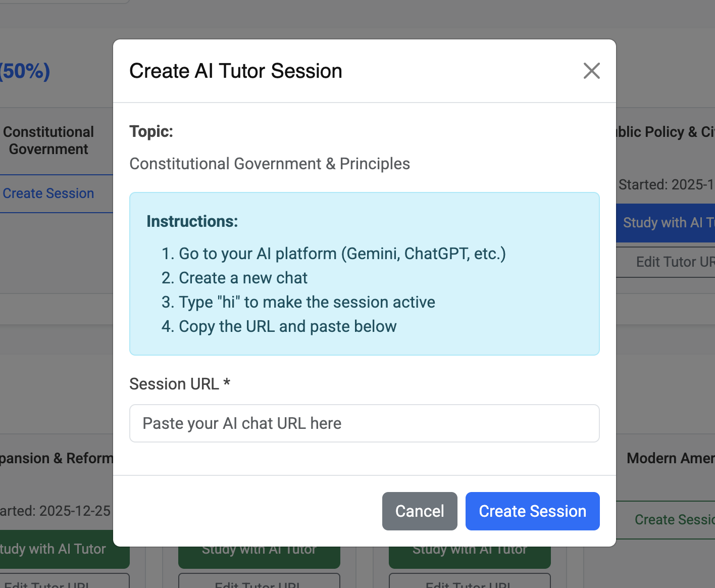This screenshot has width=715, height=588.
Task: Click the Expansion & Reform card heading
Action: pyautogui.click(x=57, y=458)
